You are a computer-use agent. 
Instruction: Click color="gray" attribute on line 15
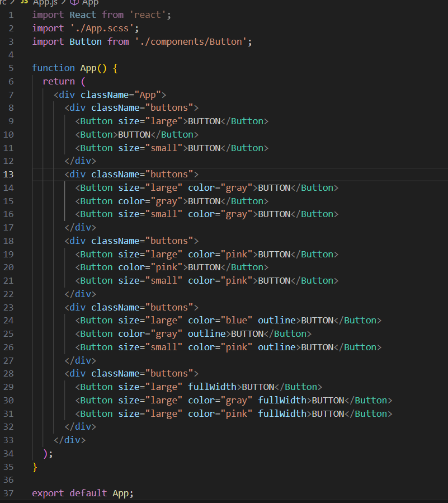(x=150, y=201)
